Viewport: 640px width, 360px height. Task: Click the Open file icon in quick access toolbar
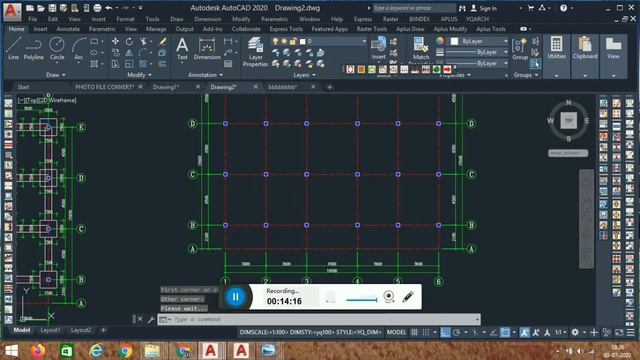[41, 8]
